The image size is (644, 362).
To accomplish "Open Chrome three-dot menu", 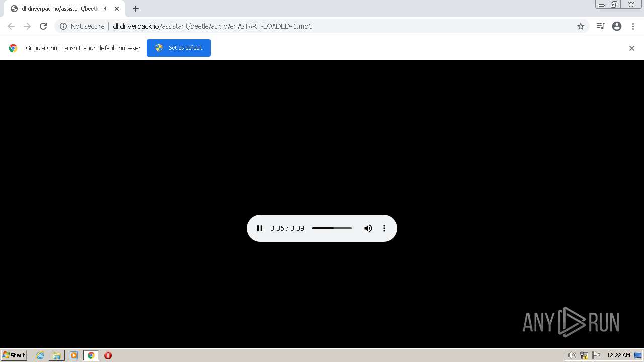I will click(x=633, y=26).
